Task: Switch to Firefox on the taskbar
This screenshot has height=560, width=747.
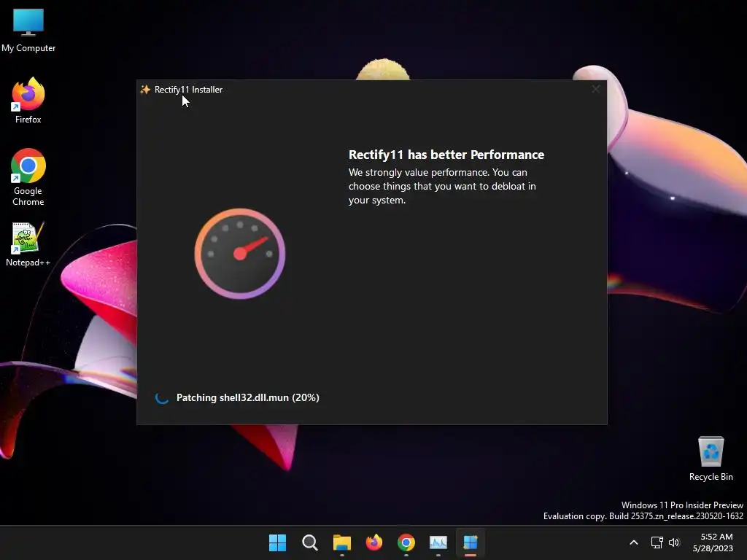Action: tap(374, 542)
